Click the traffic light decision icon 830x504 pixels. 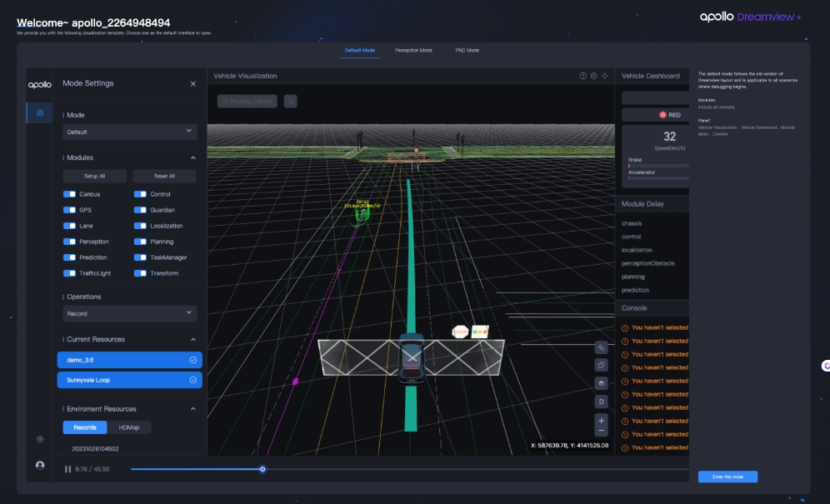[x=479, y=332]
